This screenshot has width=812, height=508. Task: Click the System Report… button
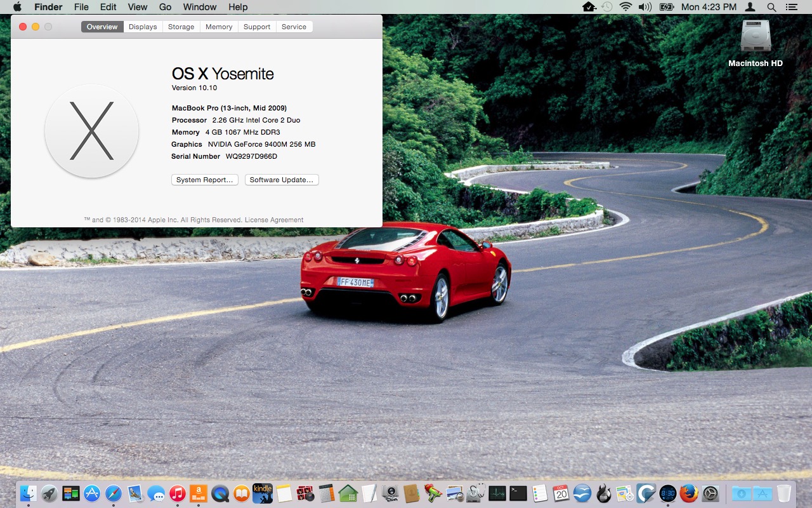point(205,180)
